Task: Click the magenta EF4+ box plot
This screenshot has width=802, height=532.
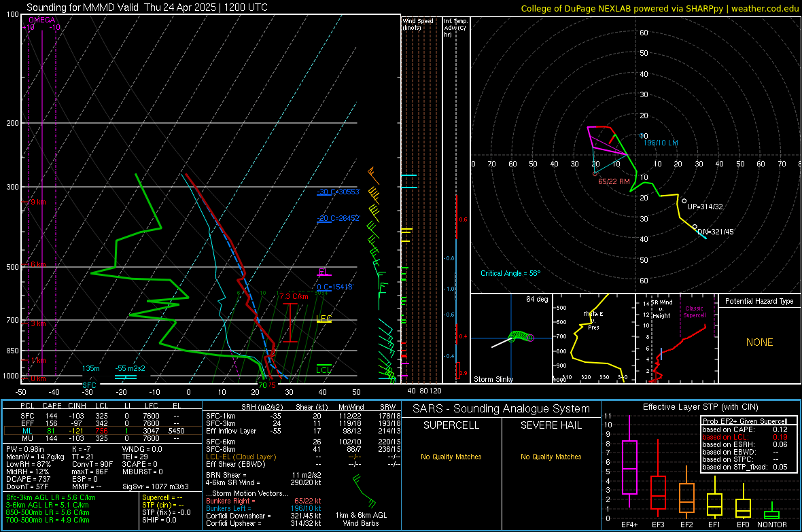Action: [629, 467]
